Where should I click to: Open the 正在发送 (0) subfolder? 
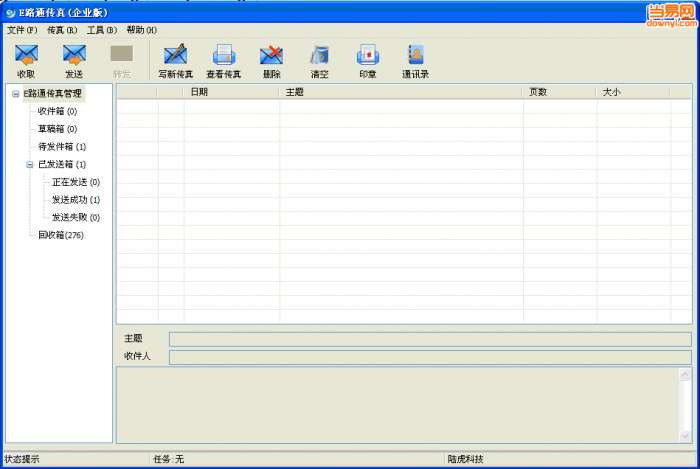(76, 182)
